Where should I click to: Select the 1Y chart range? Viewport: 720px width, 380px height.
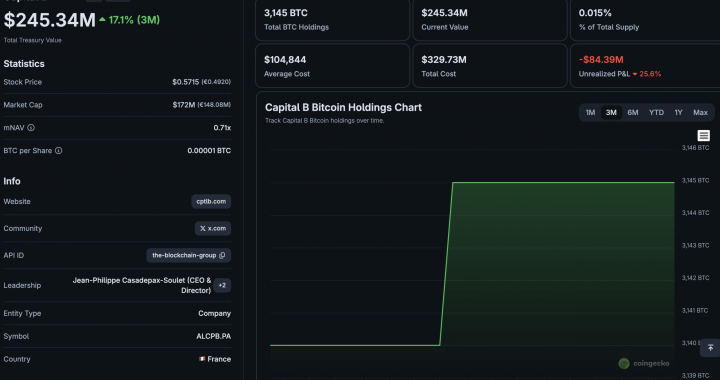pyautogui.click(x=678, y=112)
